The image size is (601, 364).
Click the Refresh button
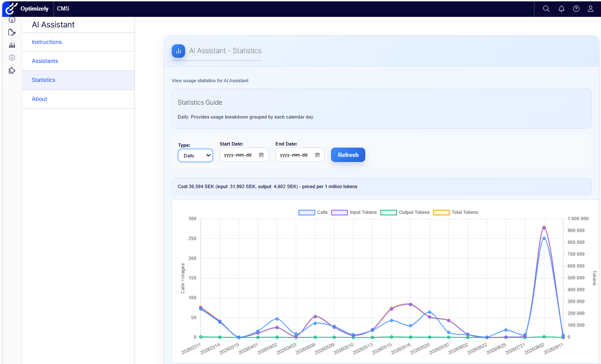(x=348, y=155)
